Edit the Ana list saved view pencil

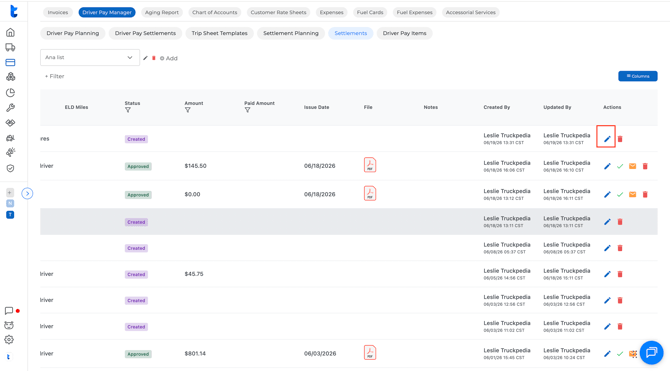145,58
